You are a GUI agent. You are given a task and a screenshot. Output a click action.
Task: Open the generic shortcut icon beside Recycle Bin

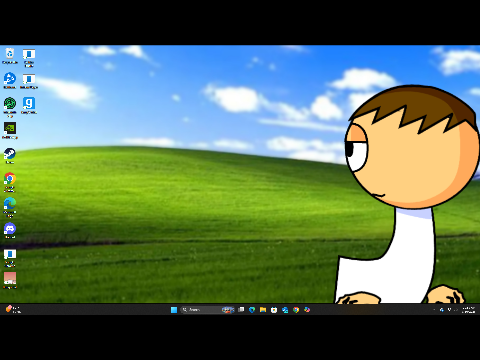tap(29, 57)
